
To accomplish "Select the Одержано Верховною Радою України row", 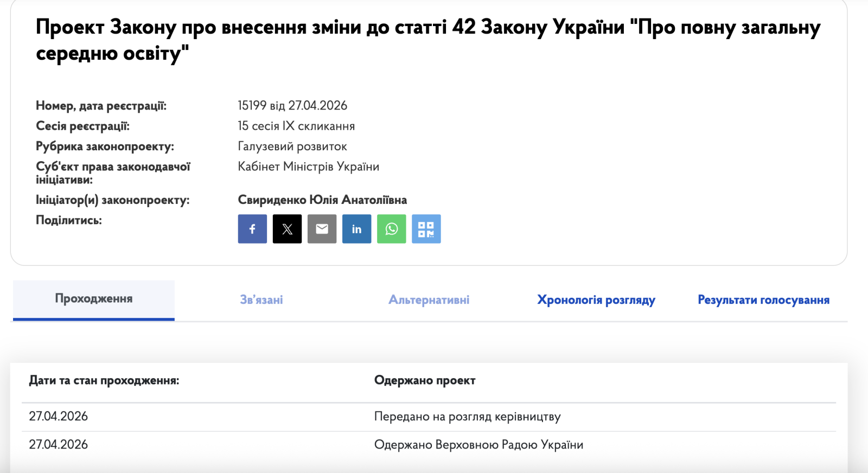I will (x=478, y=445).
